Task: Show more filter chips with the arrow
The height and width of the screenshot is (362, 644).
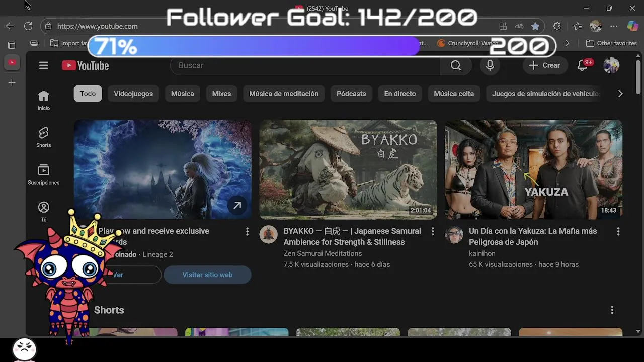Action: (620, 94)
